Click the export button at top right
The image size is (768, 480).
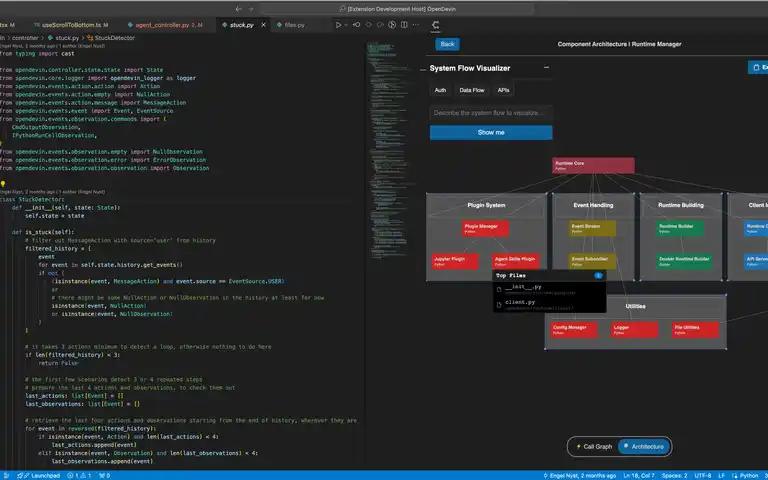759,67
